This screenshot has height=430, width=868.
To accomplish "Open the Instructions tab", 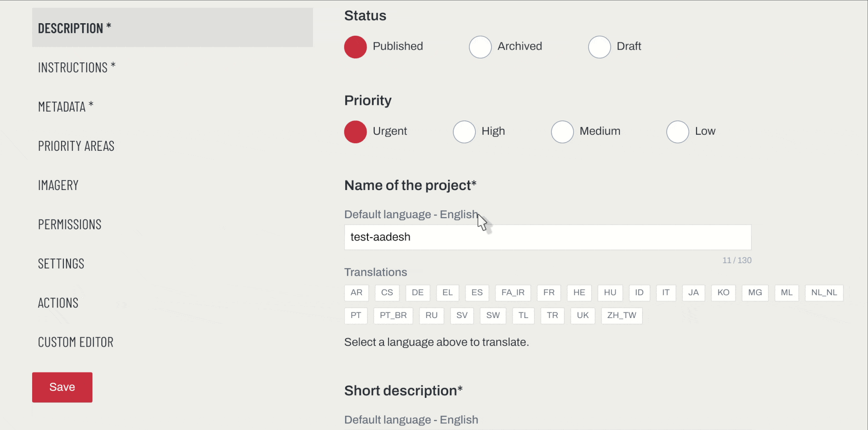I will (x=76, y=67).
